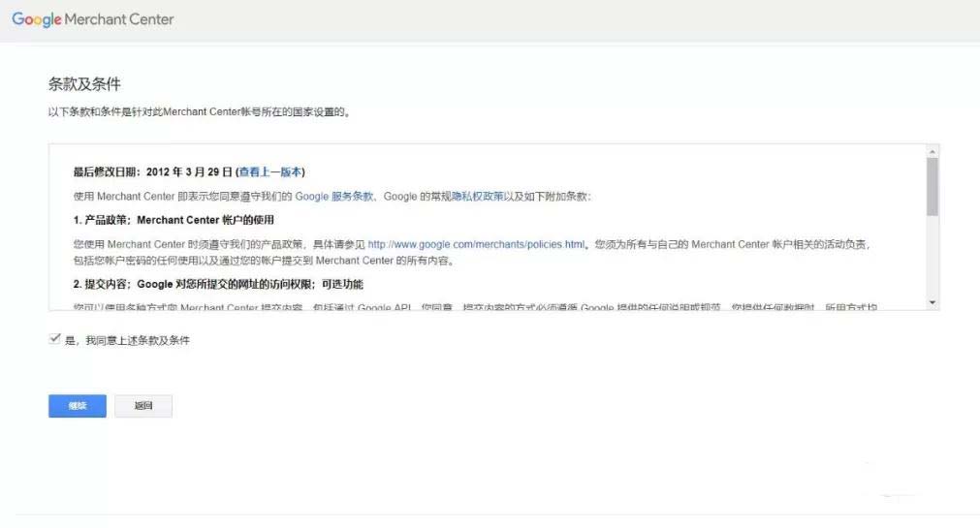Screen dimensions: 980x528
Task: Click the terms box scroll-down arrow
Action: (932, 302)
